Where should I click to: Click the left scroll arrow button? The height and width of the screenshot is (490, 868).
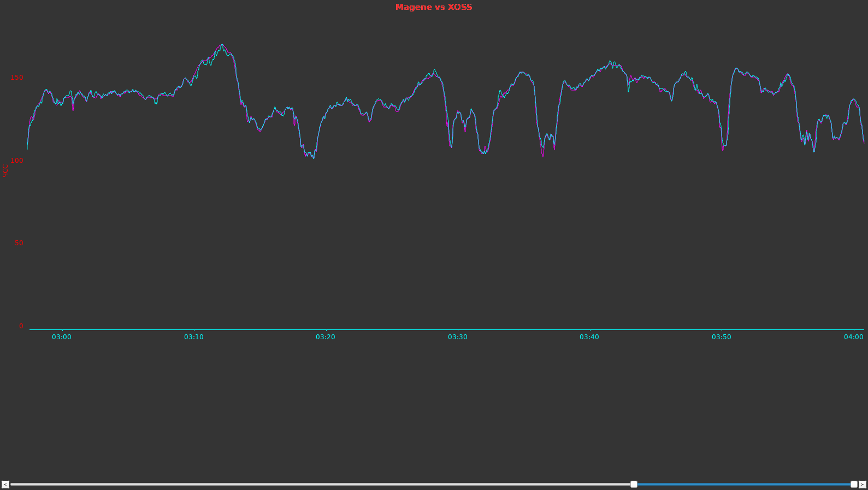[5, 485]
